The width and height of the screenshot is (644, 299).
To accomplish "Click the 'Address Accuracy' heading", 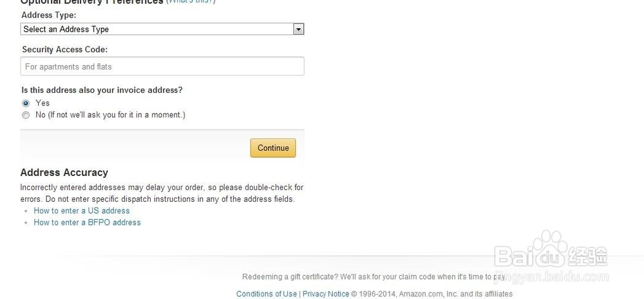I will click(64, 173).
